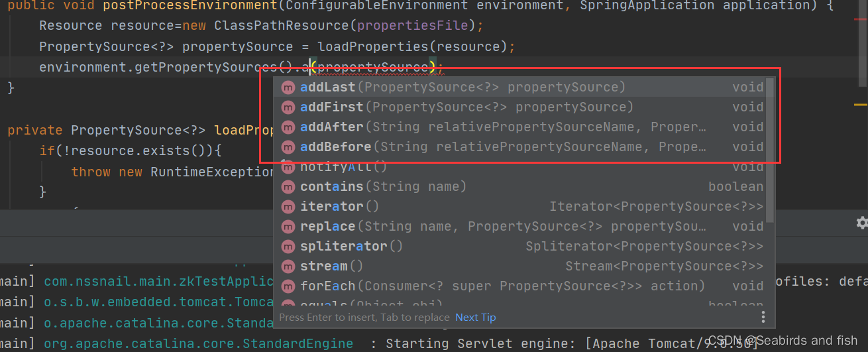Click getPropertySources() call in editor
The image size is (868, 352).
pos(215,67)
